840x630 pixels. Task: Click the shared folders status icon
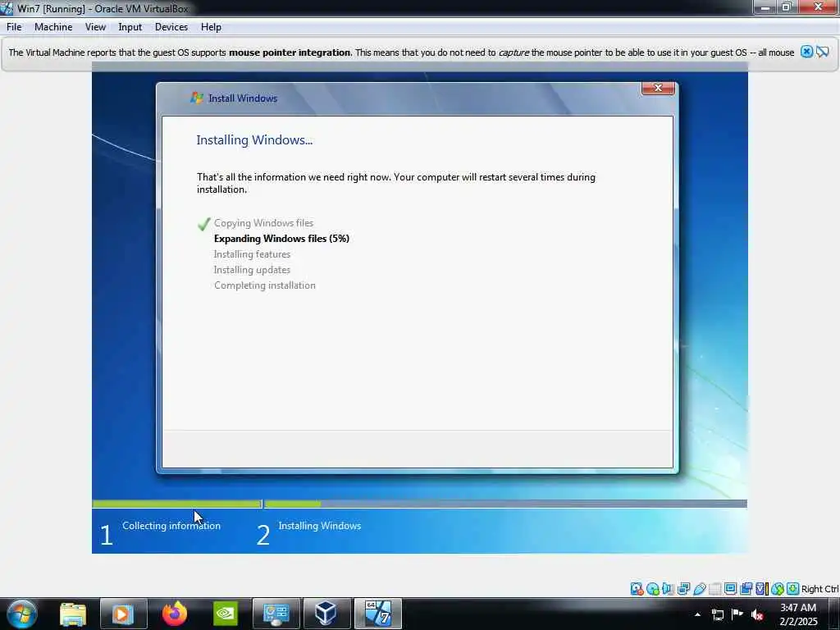point(714,589)
